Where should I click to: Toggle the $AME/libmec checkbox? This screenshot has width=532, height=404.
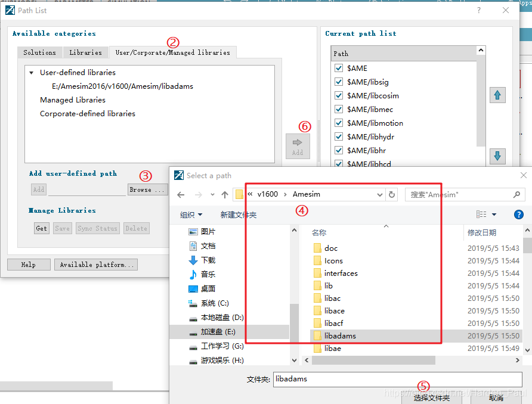tap(339, 109)
